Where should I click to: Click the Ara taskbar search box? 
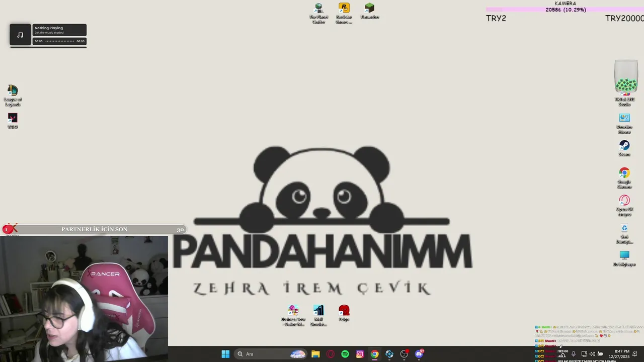click(271, 354)
